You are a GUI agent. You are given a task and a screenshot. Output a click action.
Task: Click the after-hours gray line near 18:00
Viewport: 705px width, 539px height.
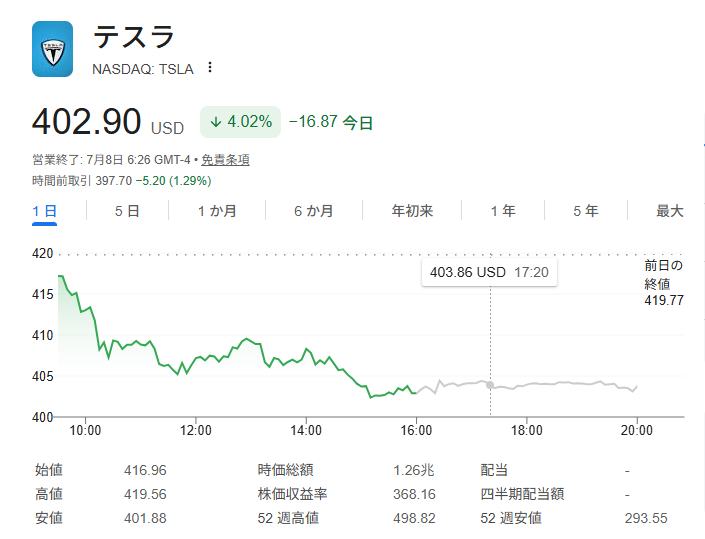527,384
